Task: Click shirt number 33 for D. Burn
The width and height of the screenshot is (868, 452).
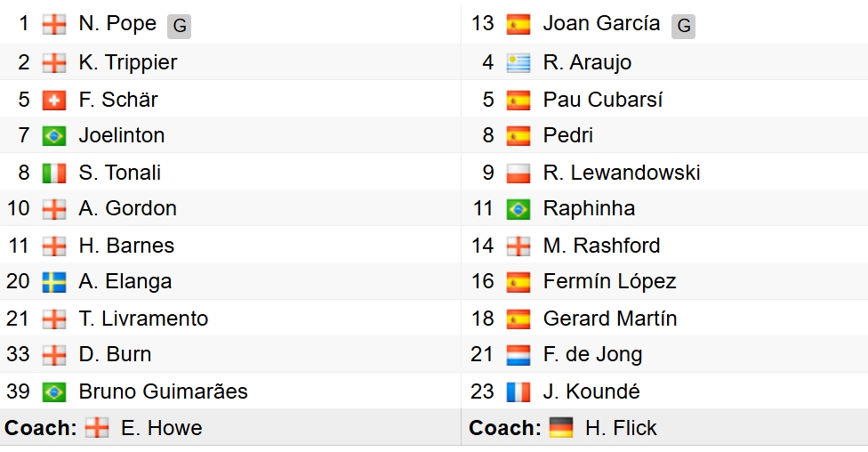Action: [x=18, y=354]
